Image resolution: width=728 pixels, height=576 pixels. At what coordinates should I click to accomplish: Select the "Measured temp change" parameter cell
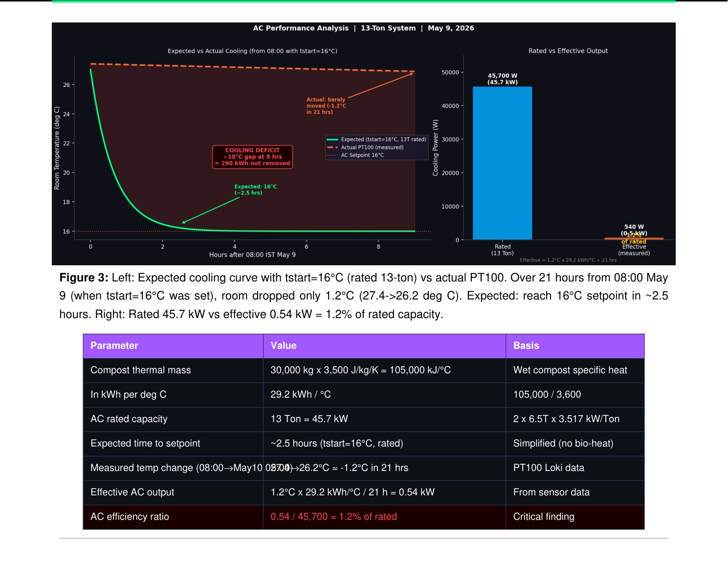[173, 468]
